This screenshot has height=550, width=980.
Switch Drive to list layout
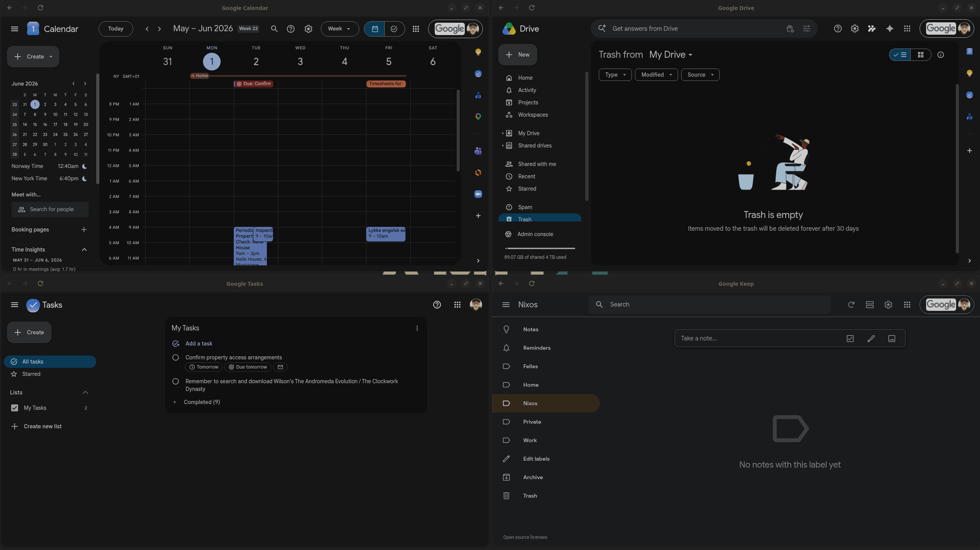tap(900, 55)
